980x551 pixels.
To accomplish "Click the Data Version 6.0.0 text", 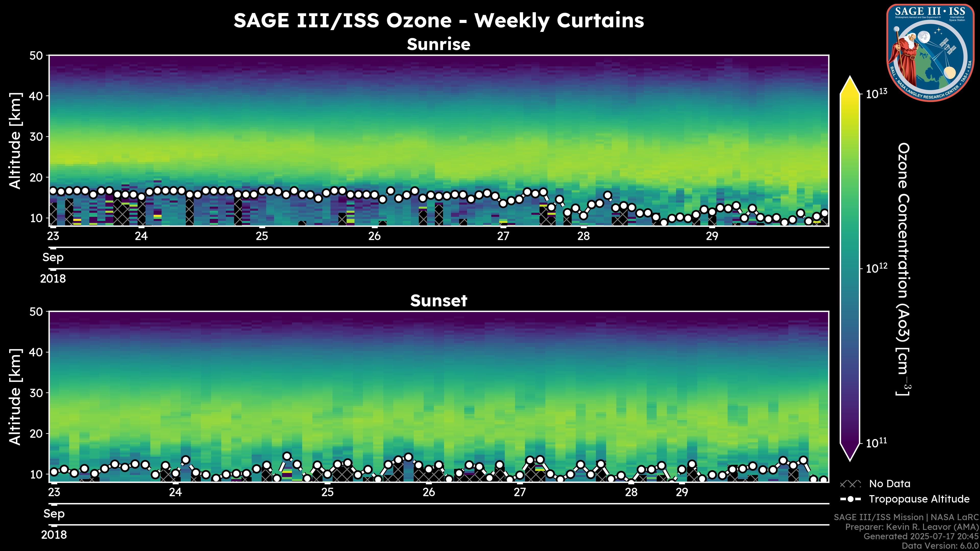I will click(940, 546).
